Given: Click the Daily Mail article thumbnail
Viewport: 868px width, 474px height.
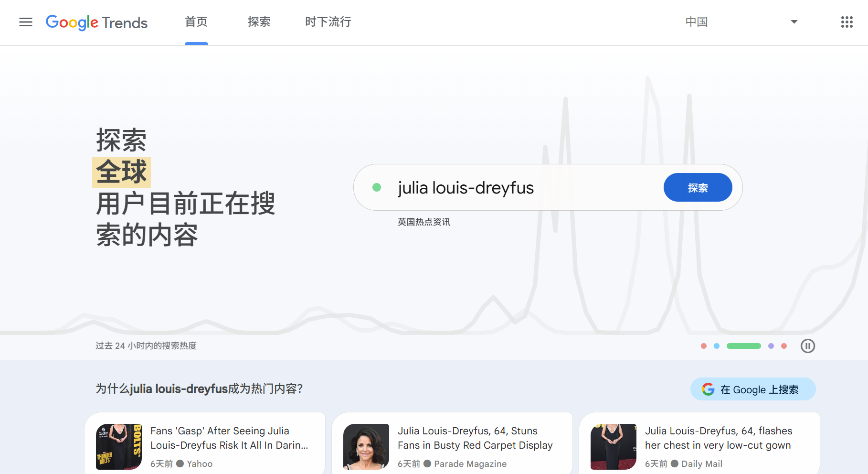Looking at the screenshot, I should coord(614,447).
